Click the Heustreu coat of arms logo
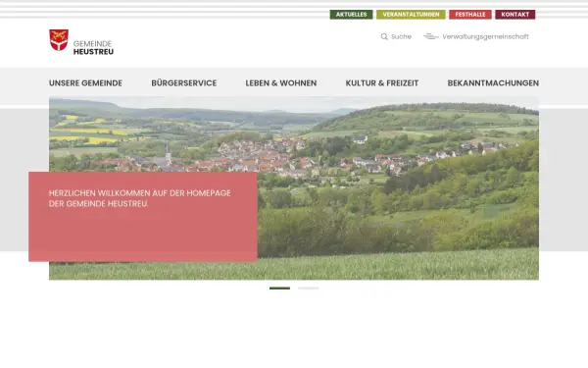The image size is (588, 368). (59, 40)
